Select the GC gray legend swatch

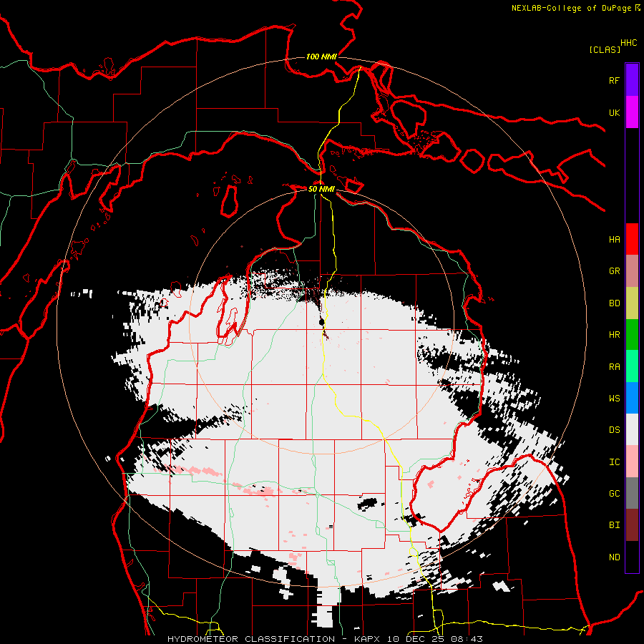(632, 493)
